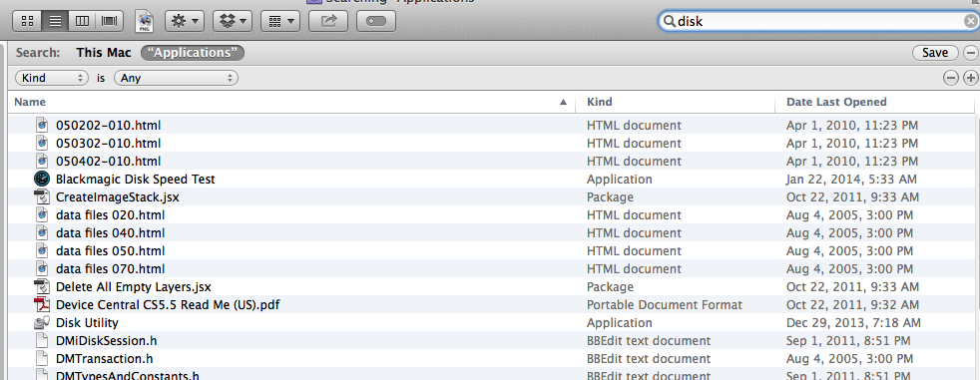Click the Share toolbar button
Viewport: 980px width, 380px height.
coord(328,21)
